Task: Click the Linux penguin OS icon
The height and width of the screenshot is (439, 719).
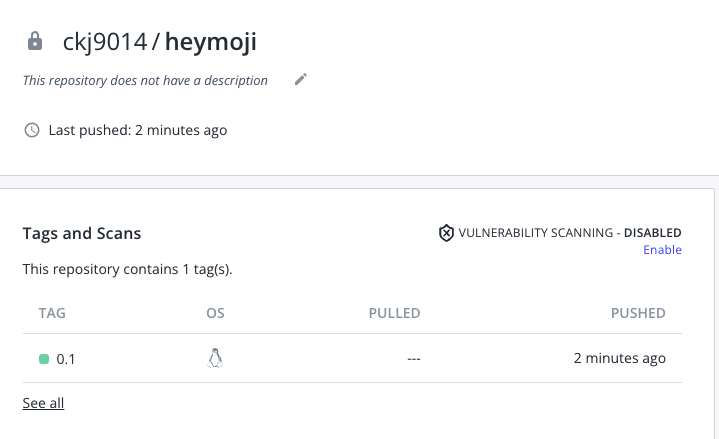Action: coord(214,358)
